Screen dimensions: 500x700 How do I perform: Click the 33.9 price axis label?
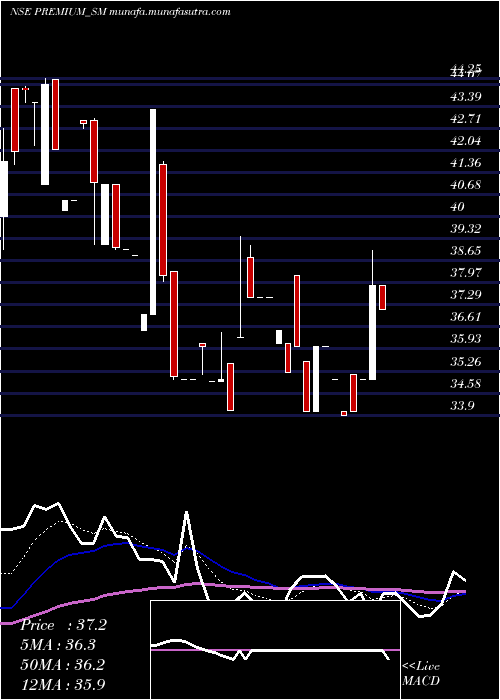pyautogui.click(x=462, y=406)
